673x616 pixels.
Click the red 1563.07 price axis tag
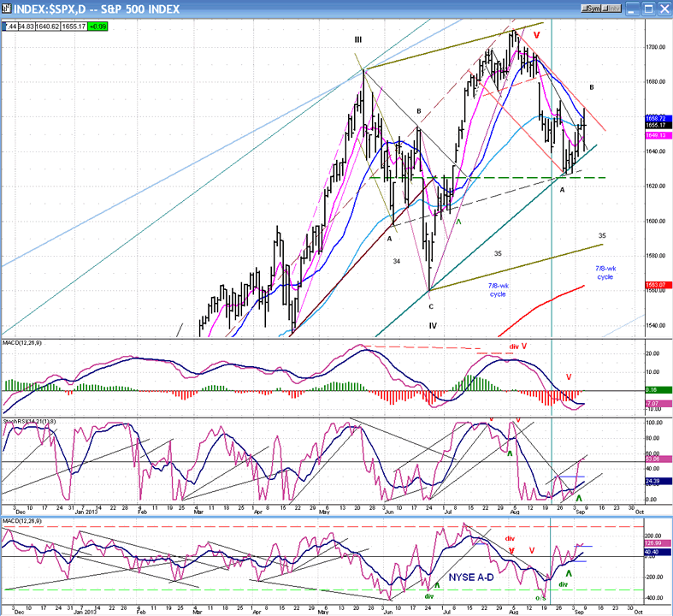click(x=658, y=285)
